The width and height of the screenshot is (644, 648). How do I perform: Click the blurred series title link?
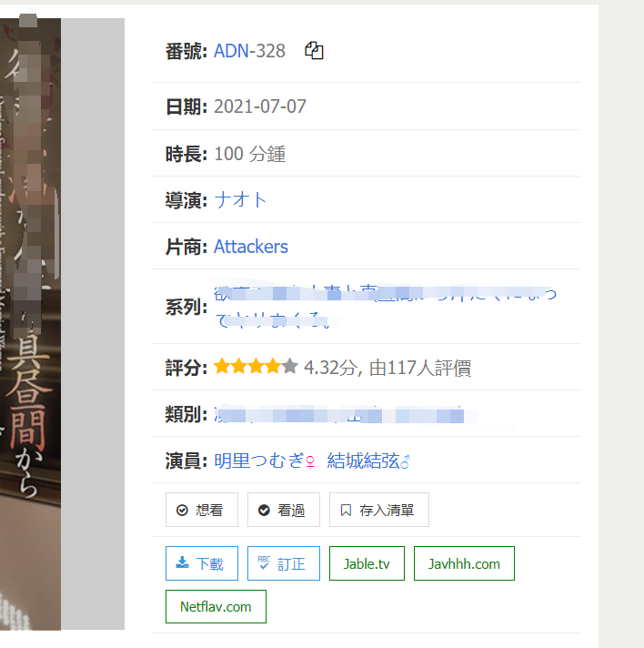[x=385, y=306]
